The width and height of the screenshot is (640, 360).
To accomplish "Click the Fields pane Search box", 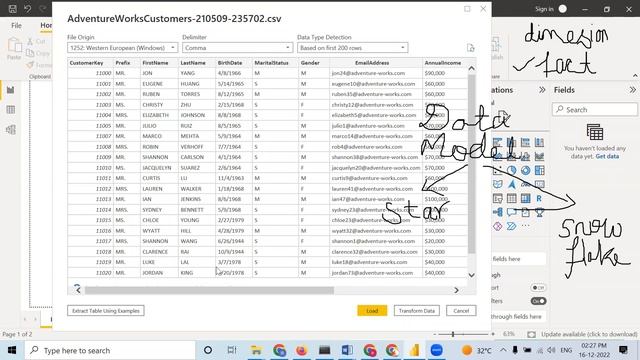I will tap(595, 109).
